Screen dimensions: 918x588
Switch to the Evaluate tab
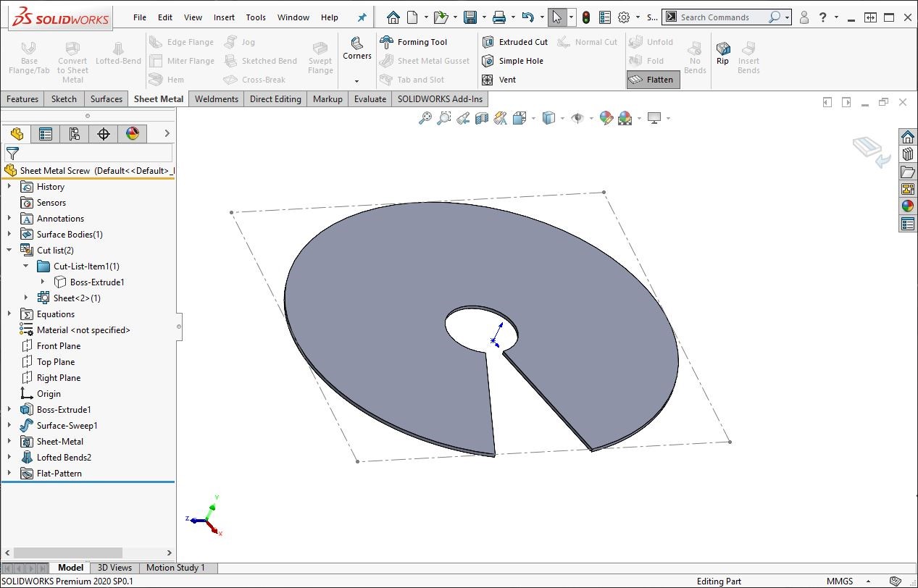pyautogui.click(x=370, y=99)
